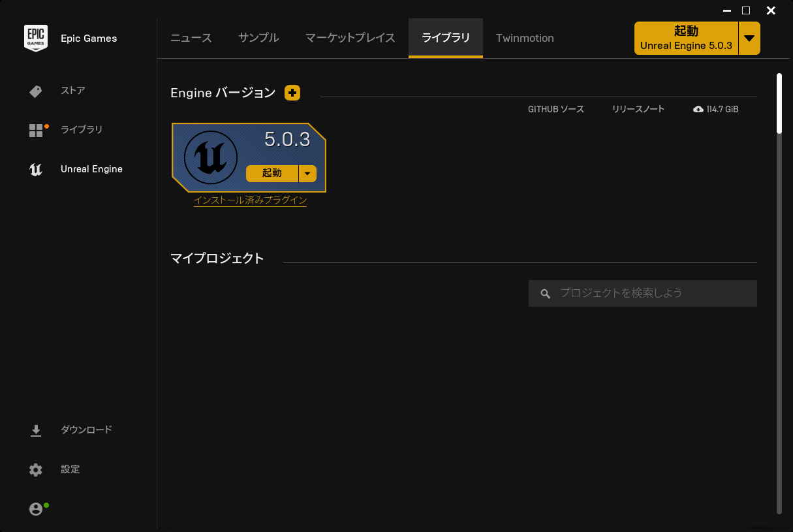Open the Unreal Engine 5.0.3 launch dropdown arrow
793x532 pixels.
click(749, 38)
